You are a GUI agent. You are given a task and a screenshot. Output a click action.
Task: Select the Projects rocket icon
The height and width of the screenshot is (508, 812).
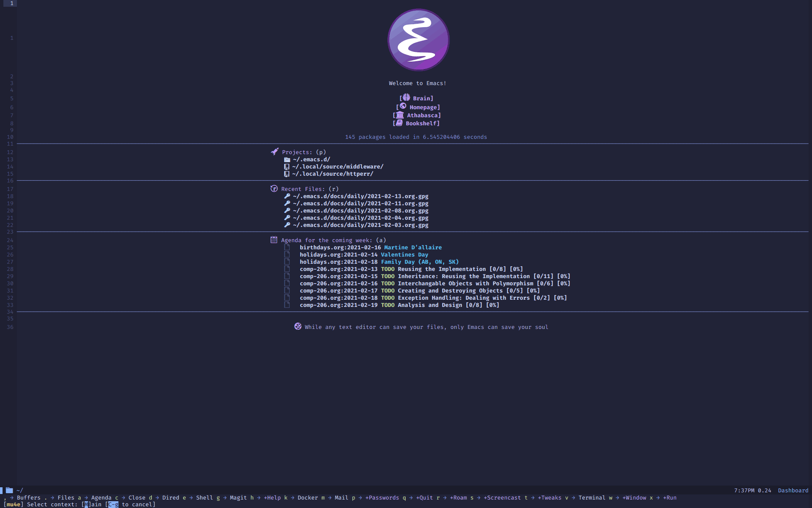pyautogui.click(x=273, y=151)
